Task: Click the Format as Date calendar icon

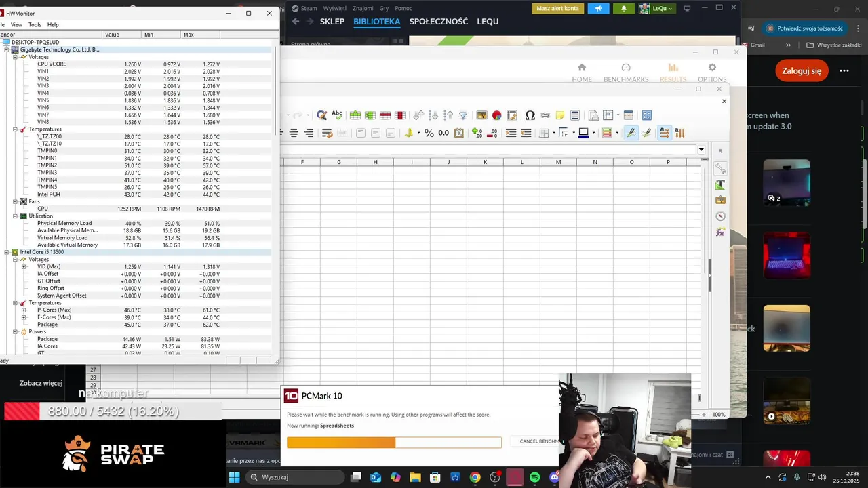Action: click(x=459, y=133)
